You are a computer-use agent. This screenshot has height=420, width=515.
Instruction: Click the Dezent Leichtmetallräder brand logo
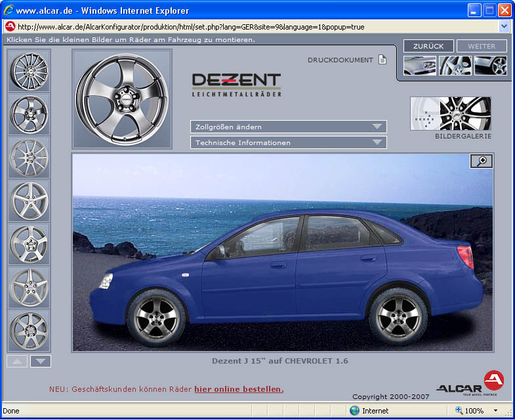(236, 84)
